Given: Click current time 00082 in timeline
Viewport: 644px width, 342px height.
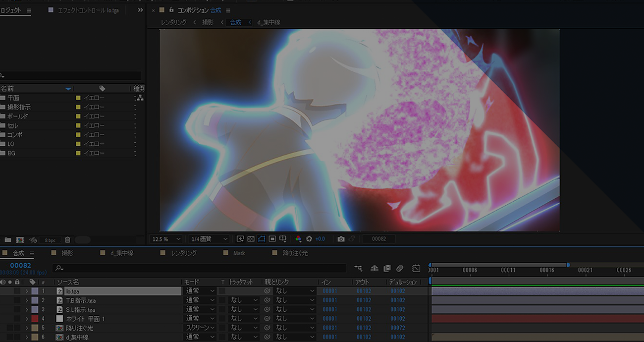Looking at the screenshot, I should 20,266.
